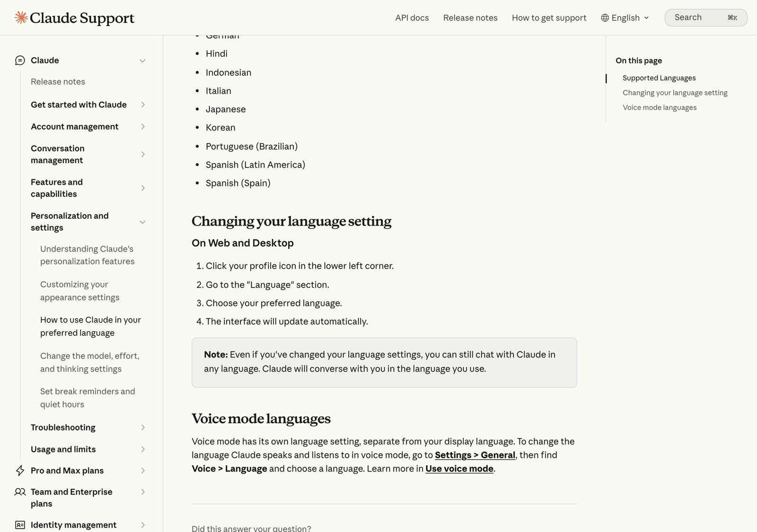Viewport: 757px width, 532px height.
Task: Expand Identity management chevron
Action: click(x=142, y=525)
